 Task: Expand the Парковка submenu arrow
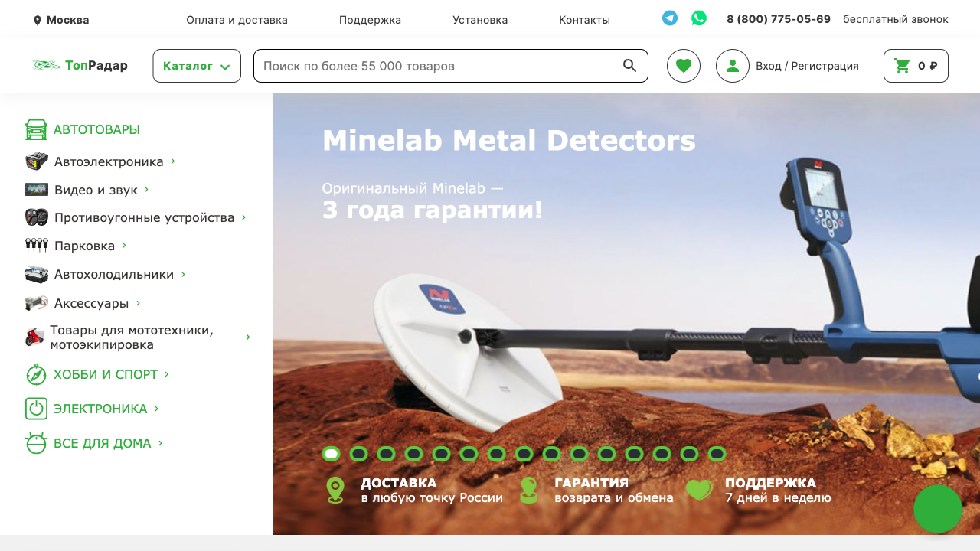(124, 246)
